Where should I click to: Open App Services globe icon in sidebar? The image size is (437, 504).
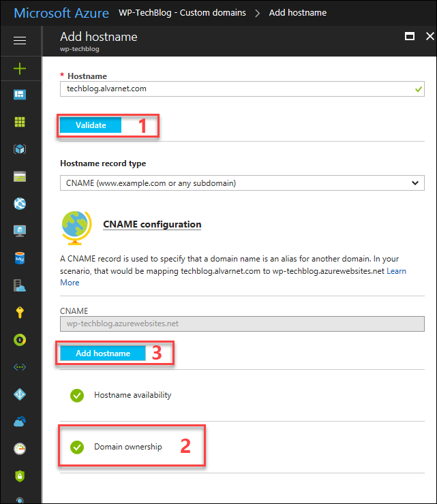(x=20, y=204)
